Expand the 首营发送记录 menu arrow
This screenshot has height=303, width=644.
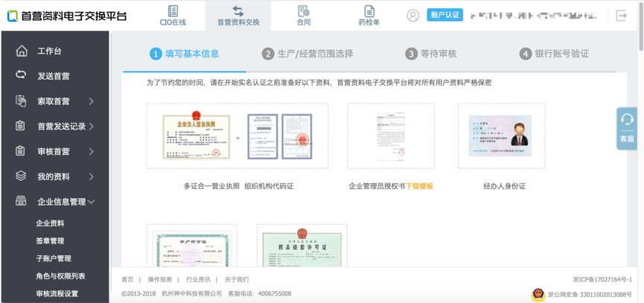(91, 127)
